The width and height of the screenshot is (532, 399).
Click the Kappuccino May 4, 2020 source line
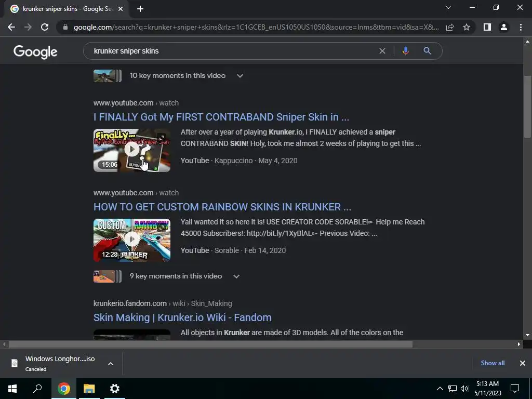tap(239, 161)
